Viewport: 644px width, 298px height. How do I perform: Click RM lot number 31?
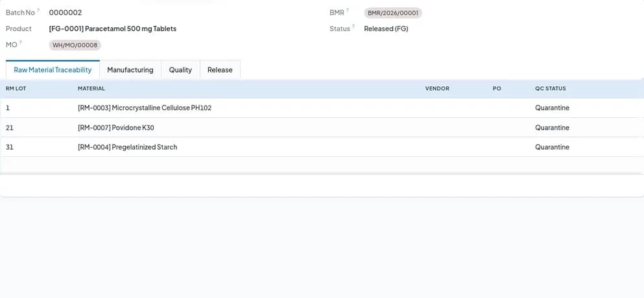10,147
